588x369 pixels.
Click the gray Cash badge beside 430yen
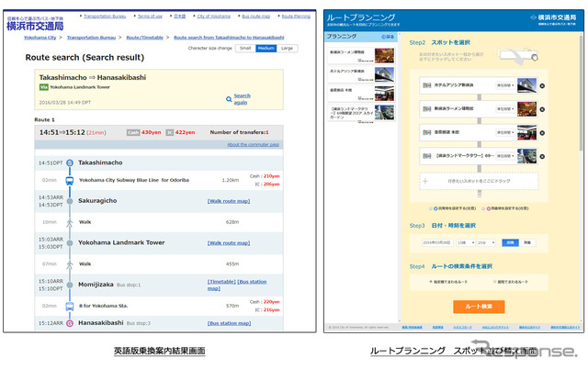(x=132, y=132)
